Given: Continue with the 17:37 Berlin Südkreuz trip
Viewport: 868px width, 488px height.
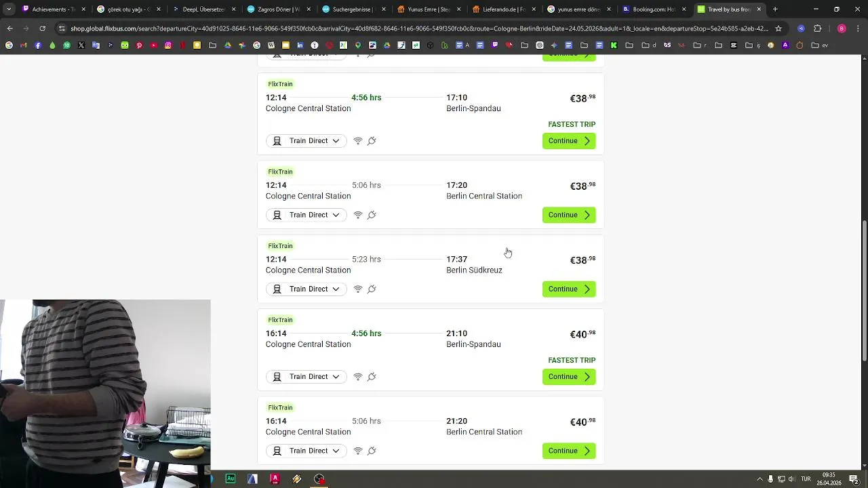Looking at the screenshot, I should coord(569,289).
